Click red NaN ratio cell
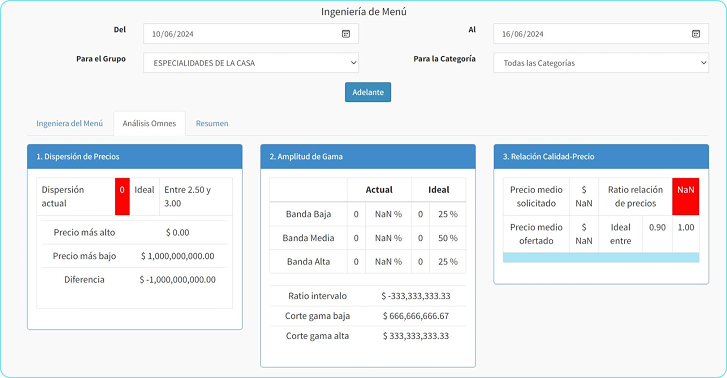Image resolution: width=727 pixels, height=378 pixels. point(685,196)
